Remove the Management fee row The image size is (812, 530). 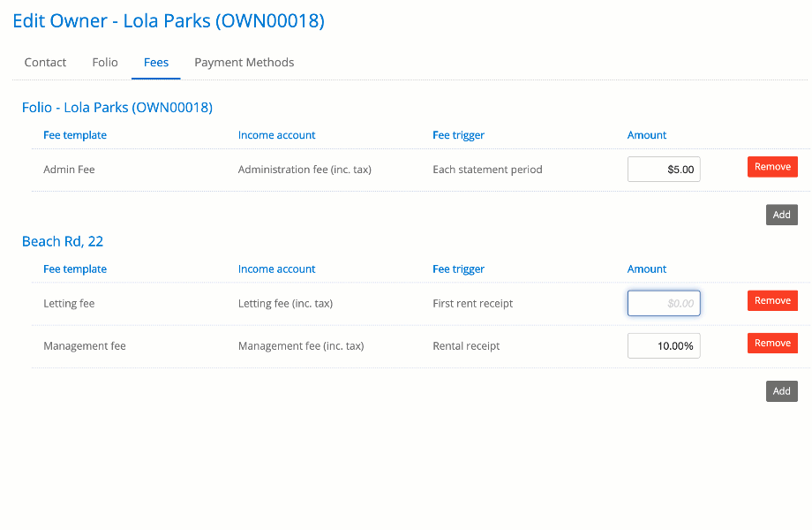pyautogui.click(x=772, y=344)
